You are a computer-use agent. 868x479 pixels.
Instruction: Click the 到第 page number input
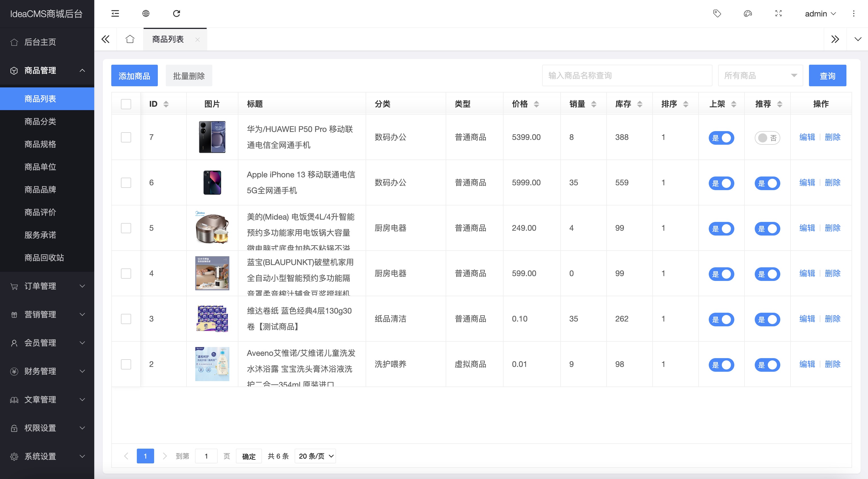(206, 456)
